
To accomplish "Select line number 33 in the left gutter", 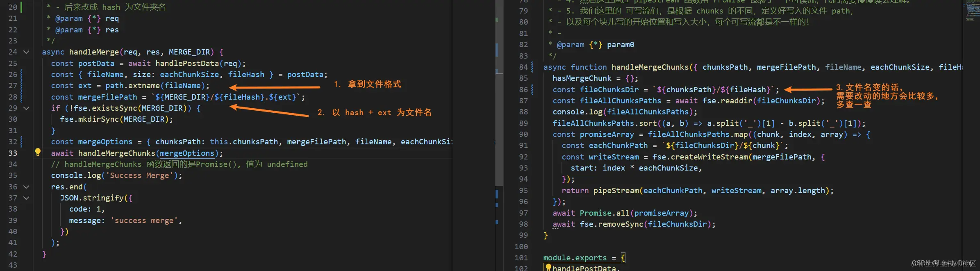I will [x=13, y=153].
